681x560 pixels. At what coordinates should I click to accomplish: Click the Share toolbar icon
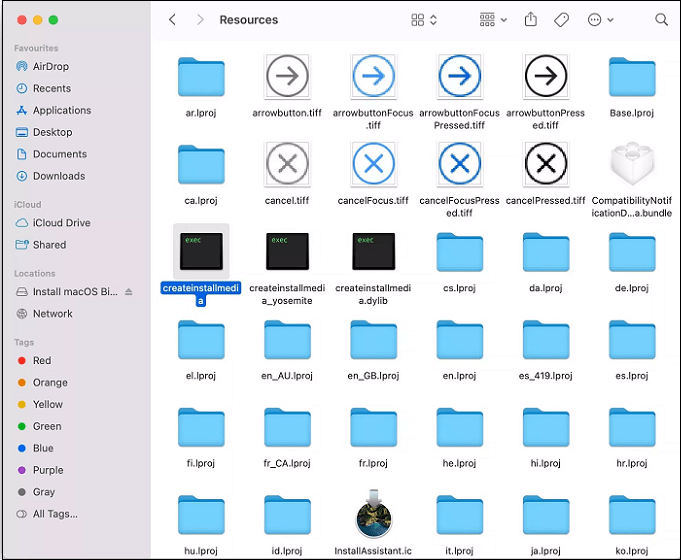point(531,20)
